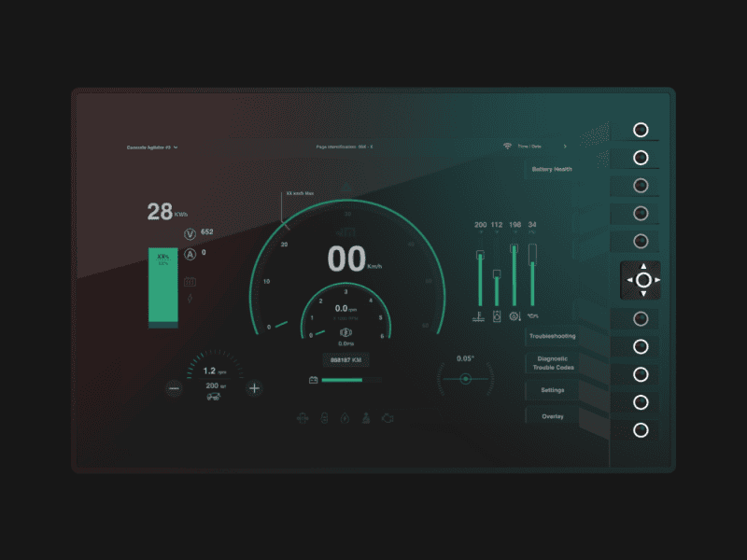The image size is (747, 560).
Task: Click the warning triangle above the speedometer
Action: (346, 187)
